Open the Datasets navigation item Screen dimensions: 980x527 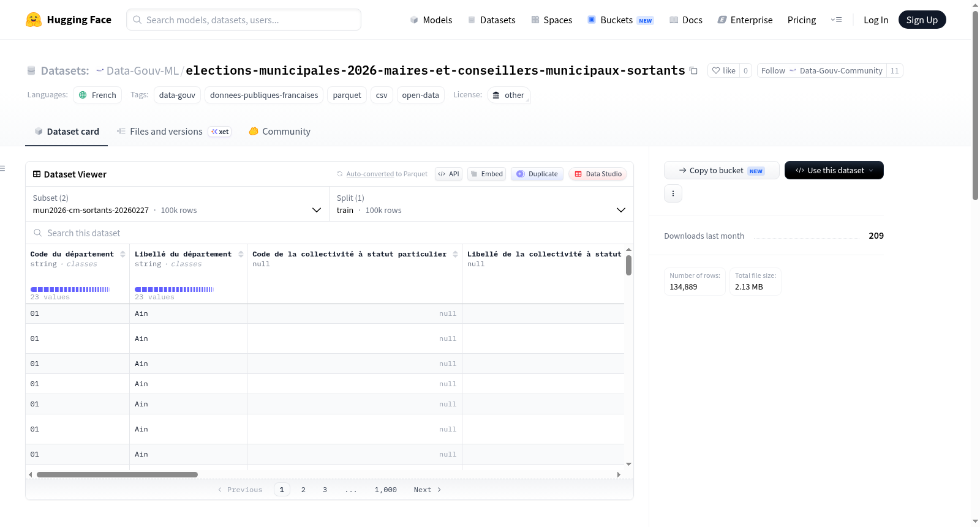(491, 20)
